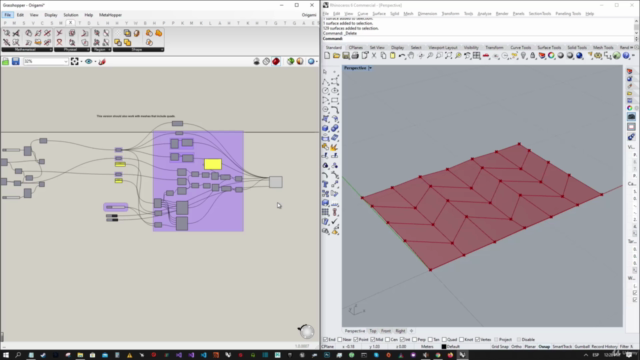The height and width of the screenshot is (360, 640).
Task: Toggle the Vertex osnap checkbox
Action: click(477, 340)
